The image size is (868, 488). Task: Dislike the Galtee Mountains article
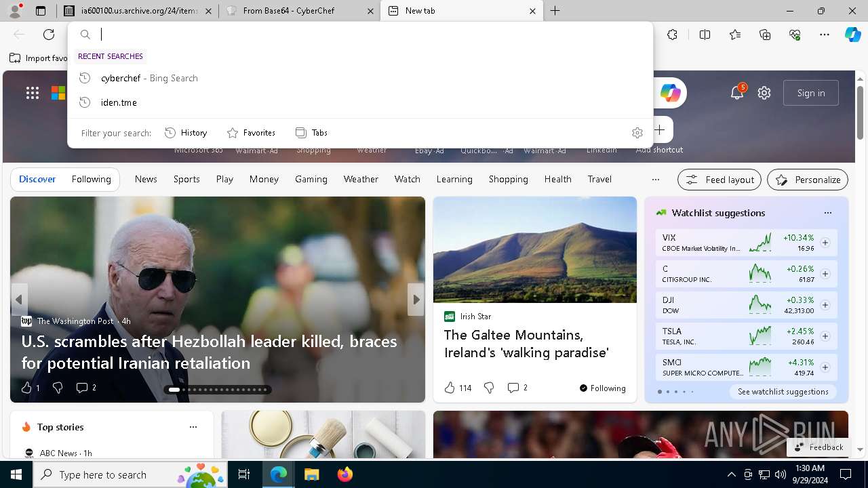point(489,388)
